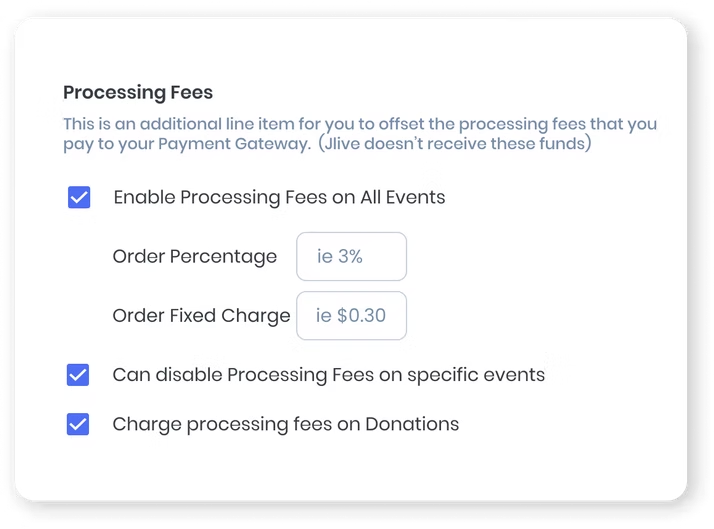Image resolution: width=714 pixels, height=529 pixels.
Task: Uncheck Enable Processing Fees on All Events checkbox
Action: [x=79, y=197]
